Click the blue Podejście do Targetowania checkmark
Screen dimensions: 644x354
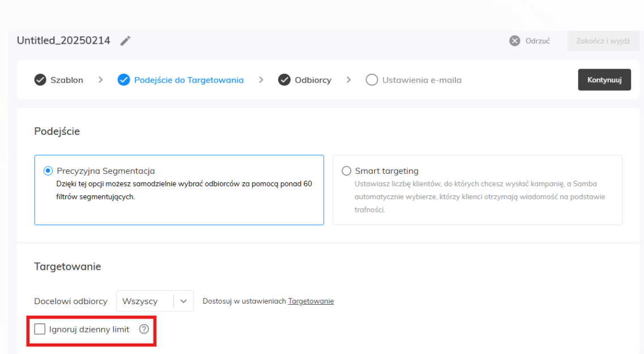coord(123,80)
